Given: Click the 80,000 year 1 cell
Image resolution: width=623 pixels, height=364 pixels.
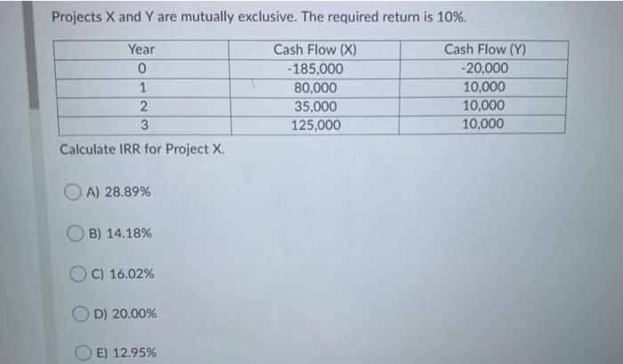Looking at the screenshot, I should pyautogui.click(x=315, y=88).
